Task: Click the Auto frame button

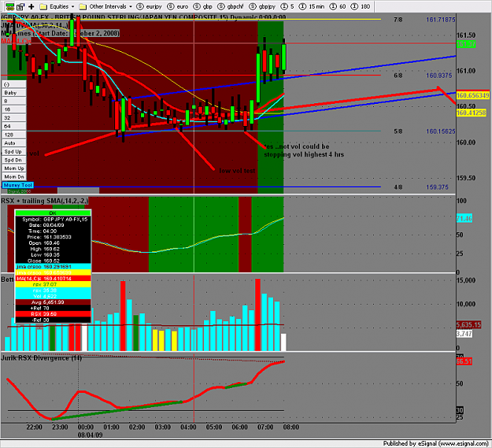Action: [x=14, y=143]
